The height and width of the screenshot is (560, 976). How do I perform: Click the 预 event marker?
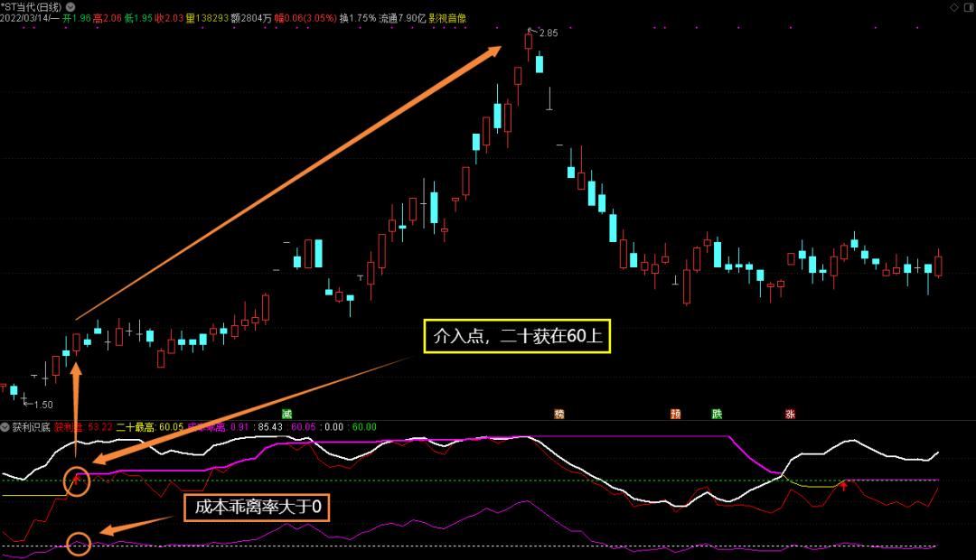click(x=675, y=414)
